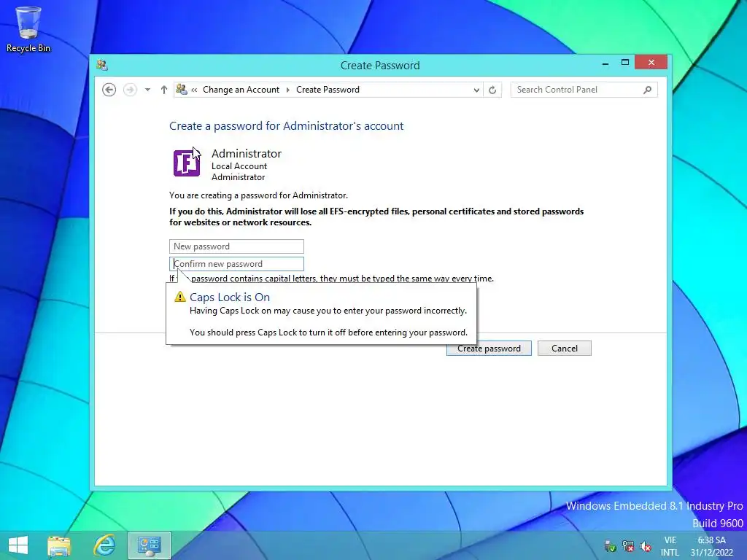Open the Windows Start button
The image size is (747, 560).
(x=18, y=545)
